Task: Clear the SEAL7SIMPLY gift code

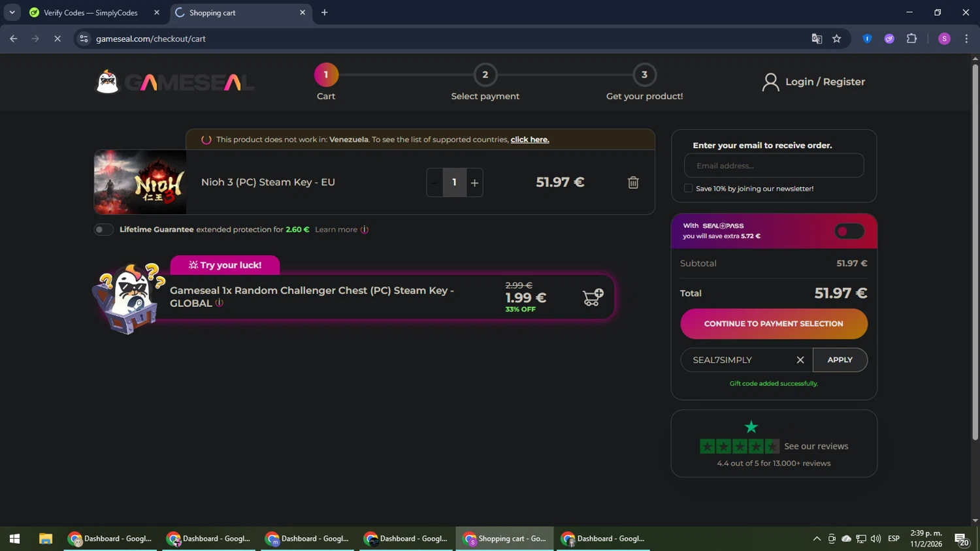Action: pyautogui.click(x=800, y=360)
